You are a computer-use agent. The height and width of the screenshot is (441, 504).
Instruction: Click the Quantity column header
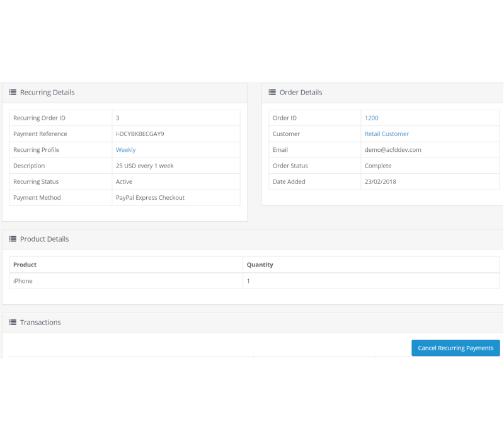tap(260, 265)
